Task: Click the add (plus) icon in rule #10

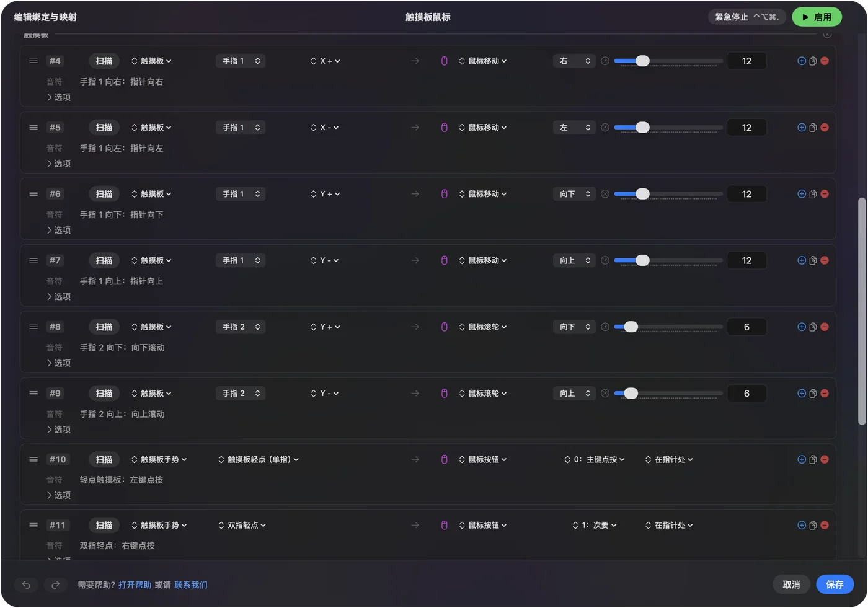Action: point(802,459)
